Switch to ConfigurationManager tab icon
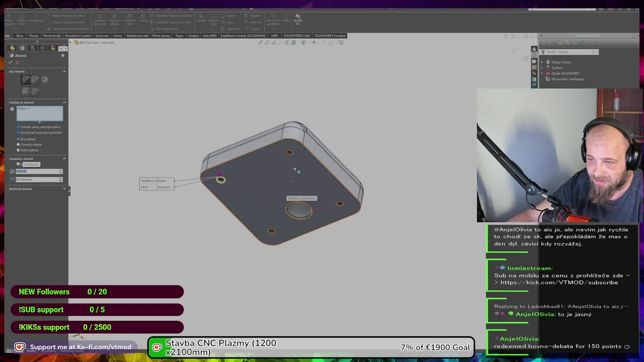 tap(32, 48)
